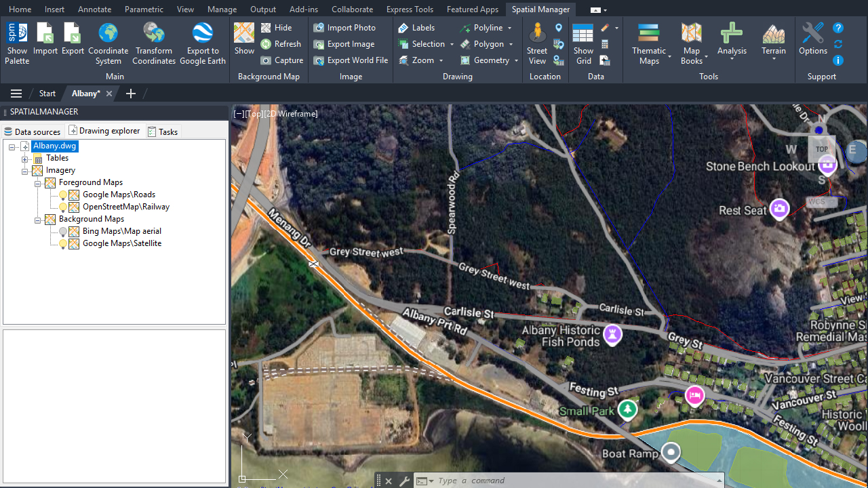Collapse the Foreground Maps tree node
The width and height of the screenshot is (868, 488).
point(38,183)
